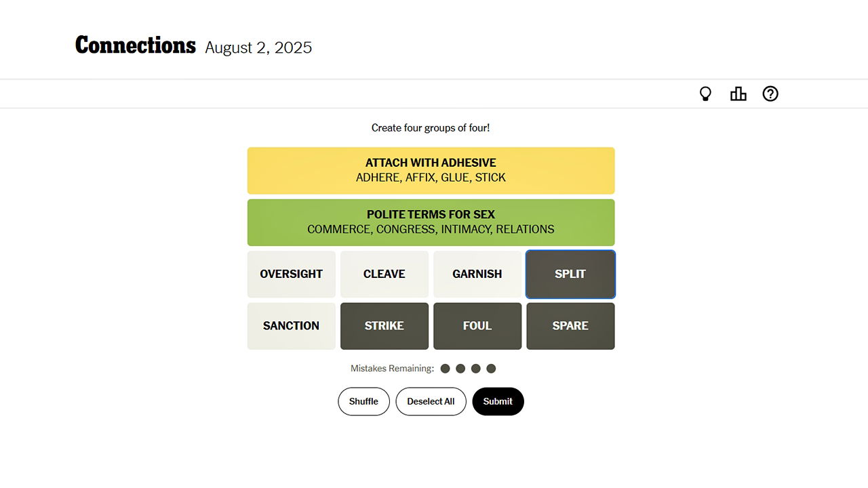Click the August 2, 2025 date label
This screenshot has height=488, width=868.
[258, 47]
